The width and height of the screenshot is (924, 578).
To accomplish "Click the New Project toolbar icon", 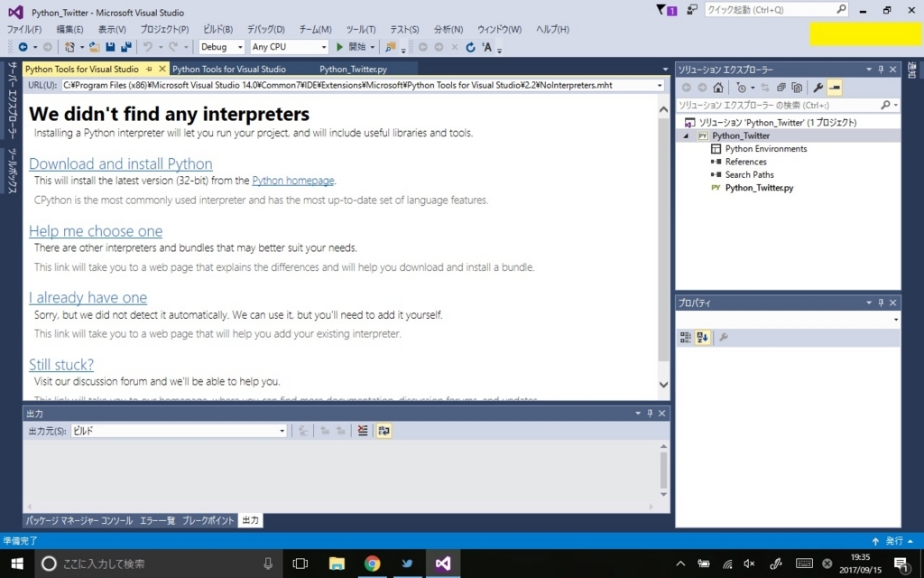I will click(x=70, y=47).
